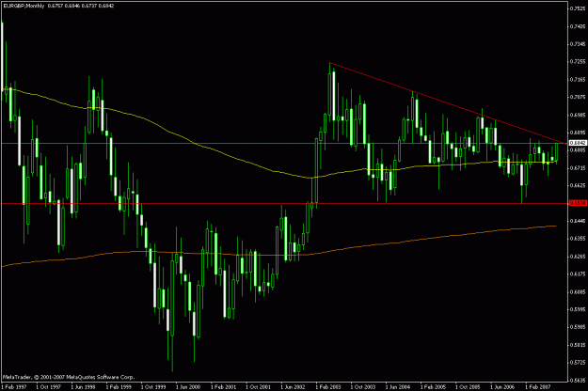The width and height of the screenshot is (588, 391).
Task: Click the 0.5815 price scale label
Action: [578, 345]
